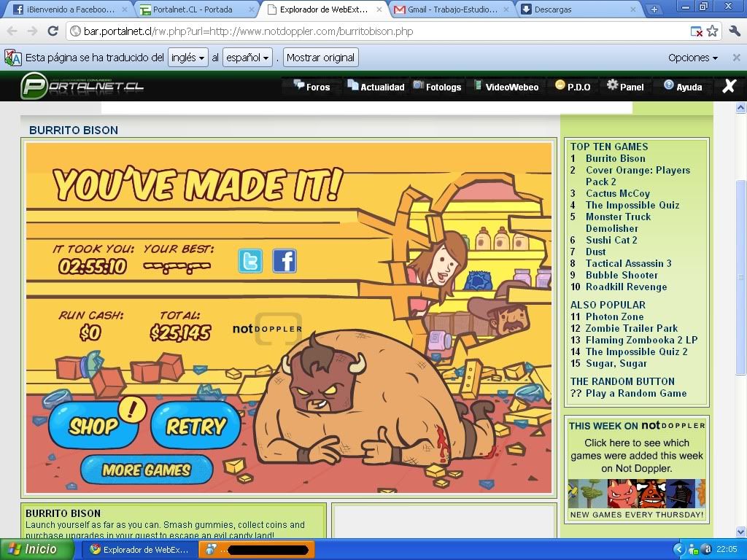Close the Explorador de WebExt tab
Screen dimensions: 747x560
click(379, 9)
